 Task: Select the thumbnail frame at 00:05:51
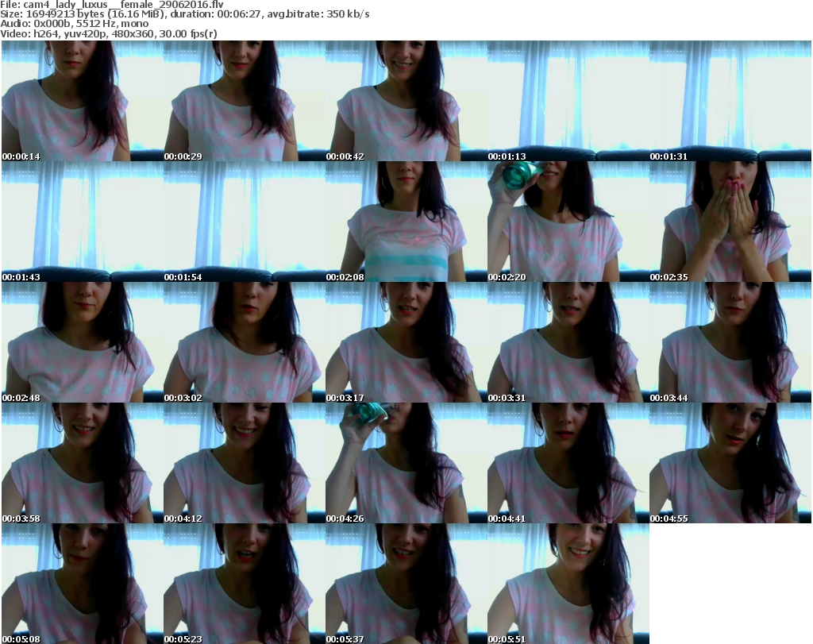tap(568, 584)
